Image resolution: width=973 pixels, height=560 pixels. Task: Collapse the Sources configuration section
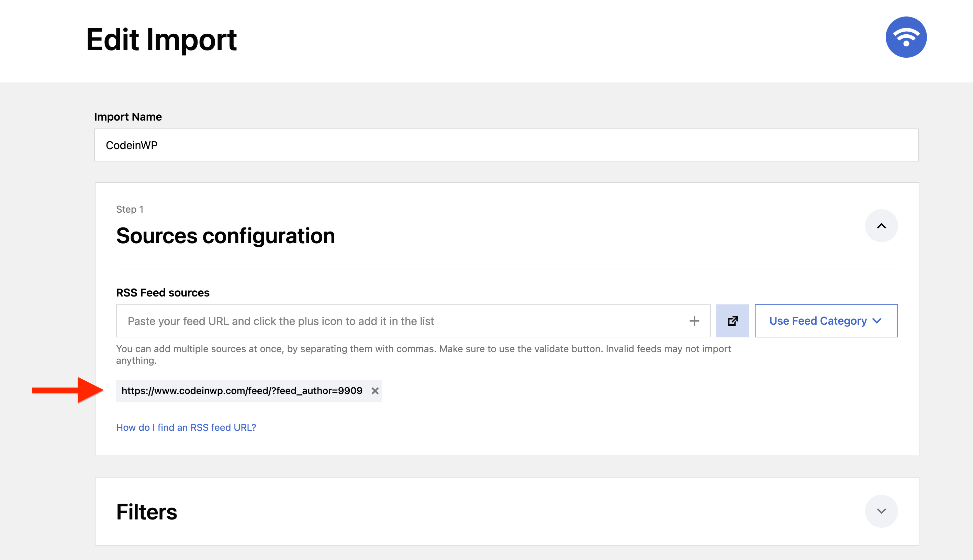(x=881, y=226)
